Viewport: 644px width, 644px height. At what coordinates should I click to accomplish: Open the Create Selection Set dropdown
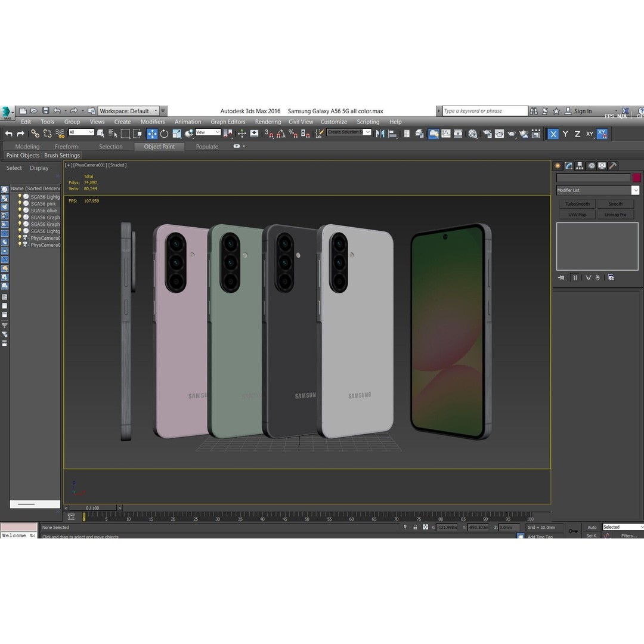pos(349,132)
